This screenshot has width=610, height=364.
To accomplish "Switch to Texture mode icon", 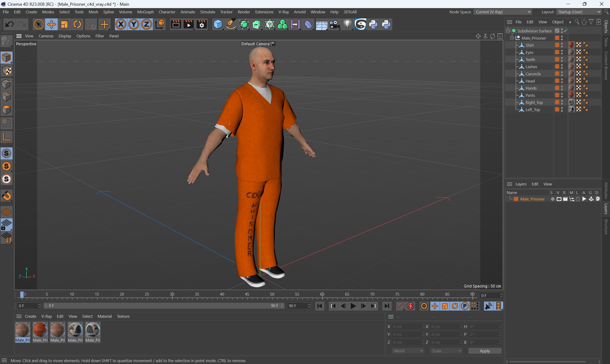I will [6, 71].
